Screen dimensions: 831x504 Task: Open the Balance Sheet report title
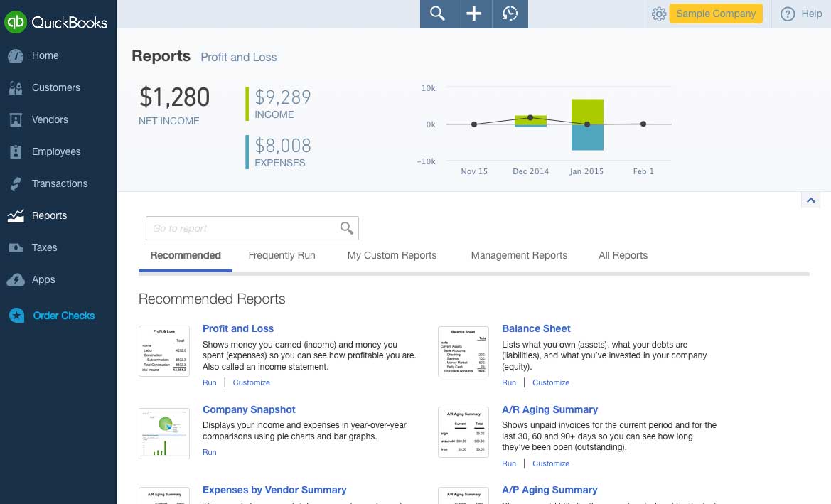[536, 328]
